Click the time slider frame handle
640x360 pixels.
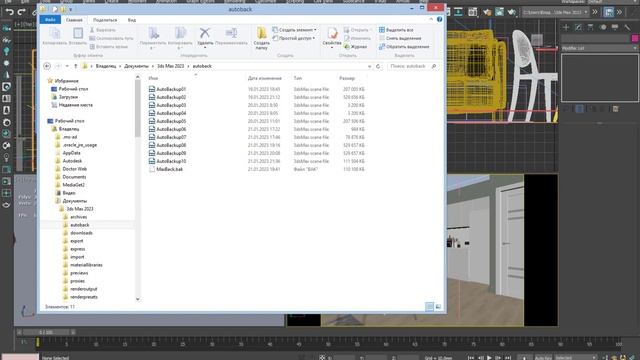46,332
